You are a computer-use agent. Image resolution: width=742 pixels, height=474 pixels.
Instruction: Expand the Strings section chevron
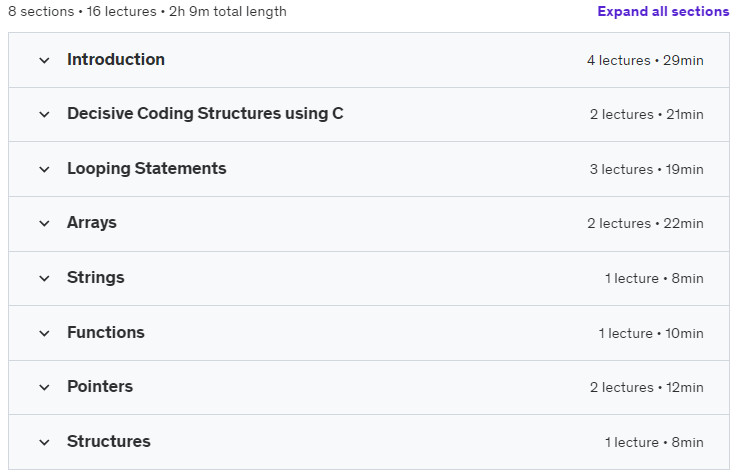coord(44,278)
